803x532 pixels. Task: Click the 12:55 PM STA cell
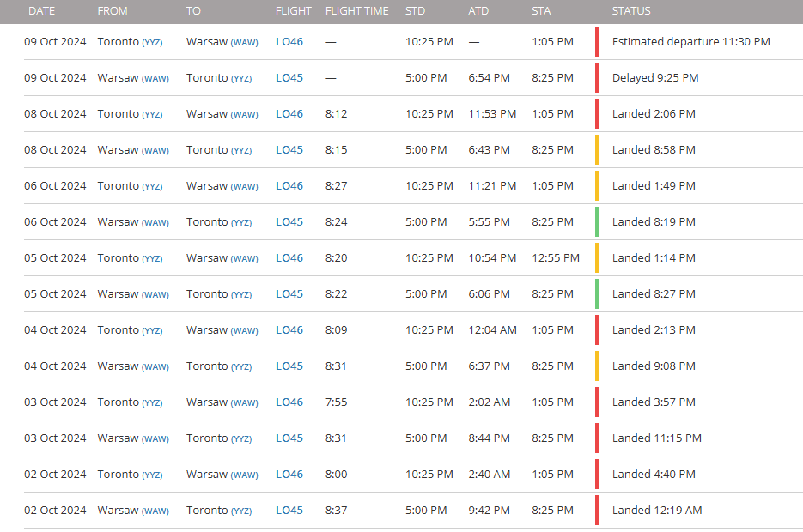556,257
